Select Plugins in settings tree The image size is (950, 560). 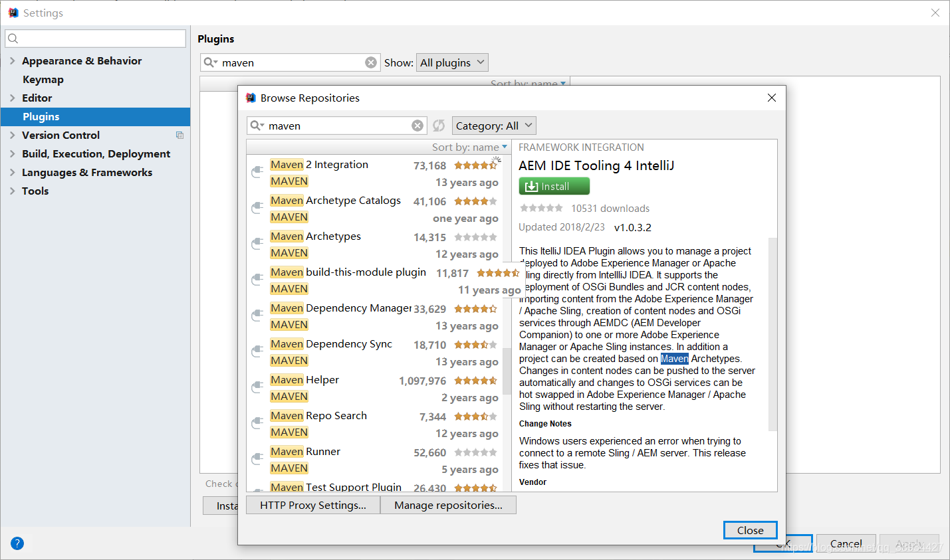pos(95,116)
